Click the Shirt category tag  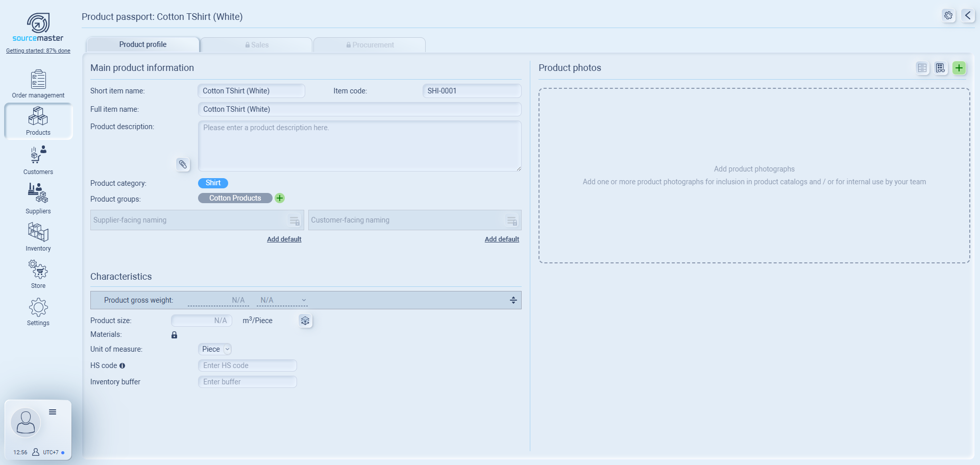213,183
